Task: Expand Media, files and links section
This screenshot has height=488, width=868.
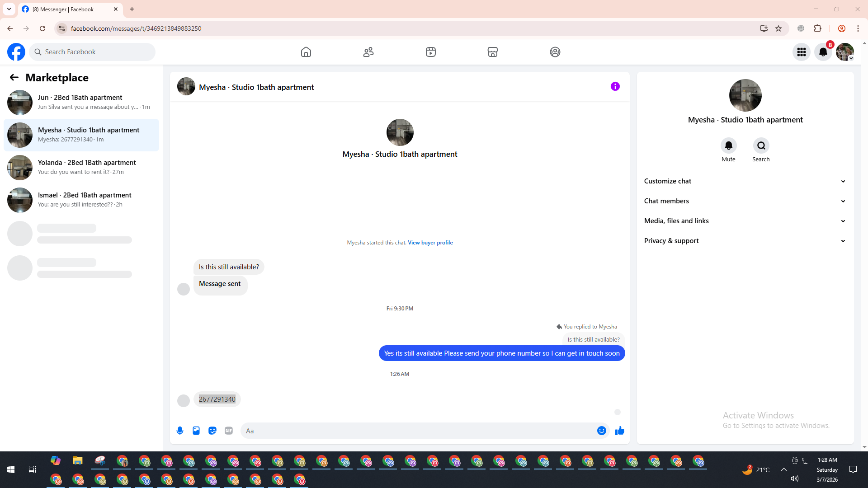Action: [745, 221]
